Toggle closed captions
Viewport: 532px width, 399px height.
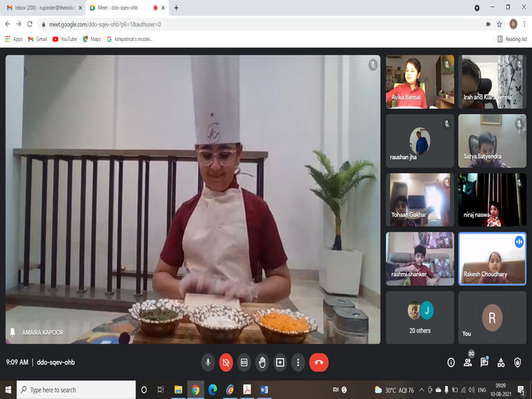coord(244,363)
